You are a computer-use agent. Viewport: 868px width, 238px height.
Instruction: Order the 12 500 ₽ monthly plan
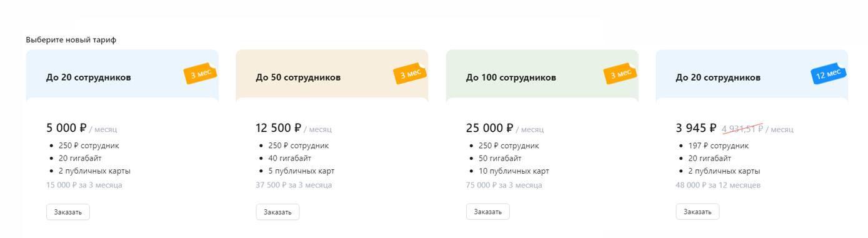pyautogui.click(x=277, y=212)
